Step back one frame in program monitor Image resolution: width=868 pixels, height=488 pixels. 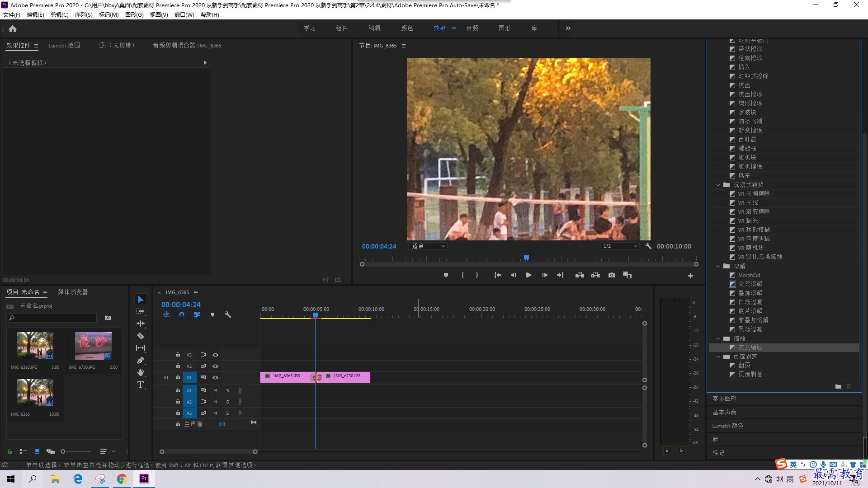point(513,275)
